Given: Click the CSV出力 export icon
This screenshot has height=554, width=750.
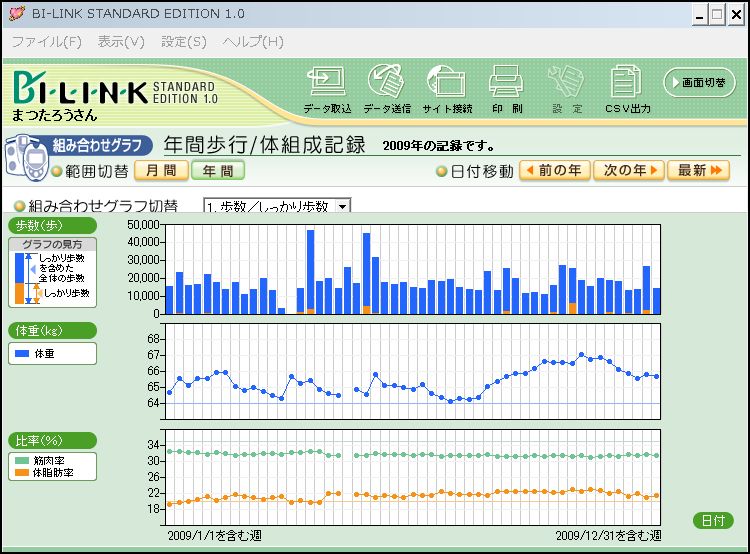Looking at the screenshot, I should pos(627,82).
